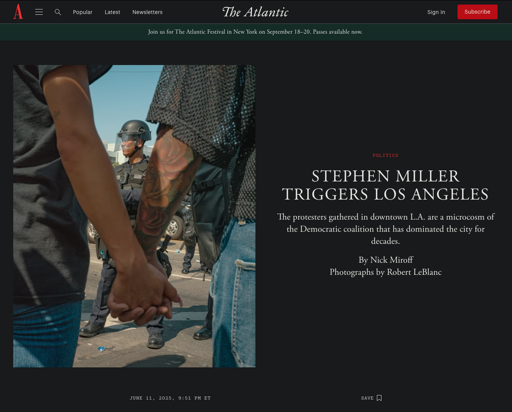Go to the Popular section
512x412 pixels.
[82, 12]
